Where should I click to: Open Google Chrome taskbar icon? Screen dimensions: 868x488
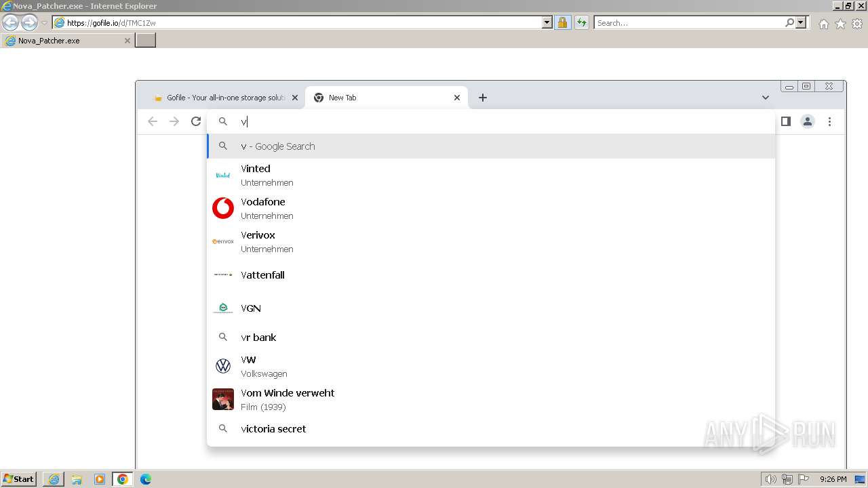pyautogui.click(x=123, y=479)
